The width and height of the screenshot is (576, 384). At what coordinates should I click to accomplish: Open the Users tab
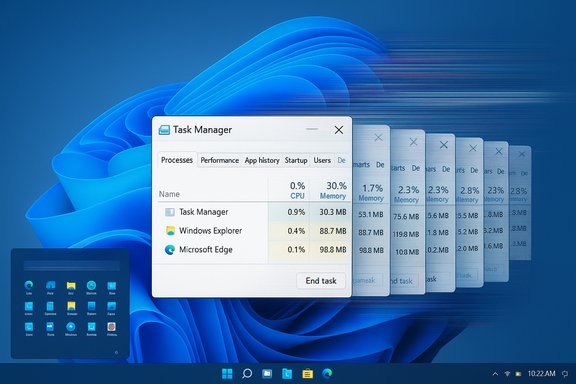(x=322, y=160)
